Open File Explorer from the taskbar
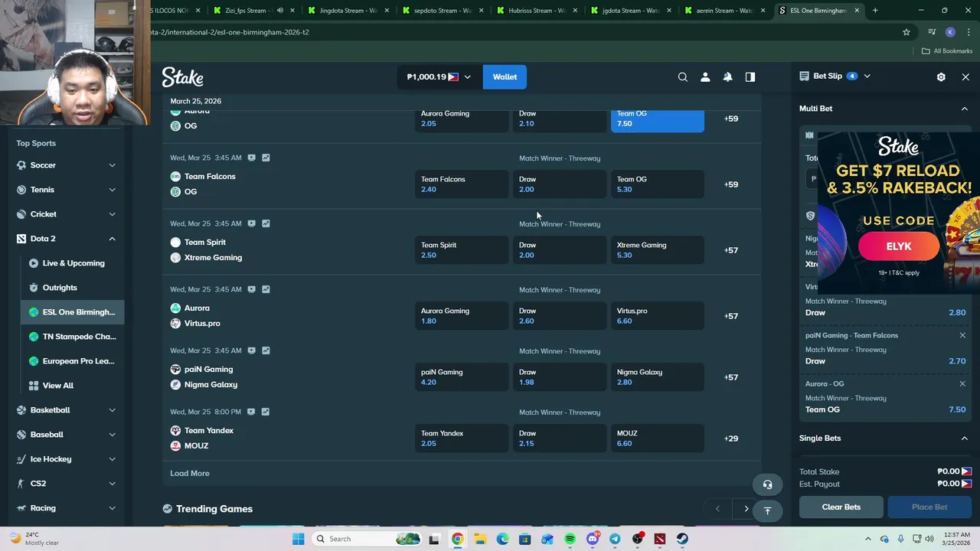The width and height of the screenshot is (980, 551). point(480,539)
